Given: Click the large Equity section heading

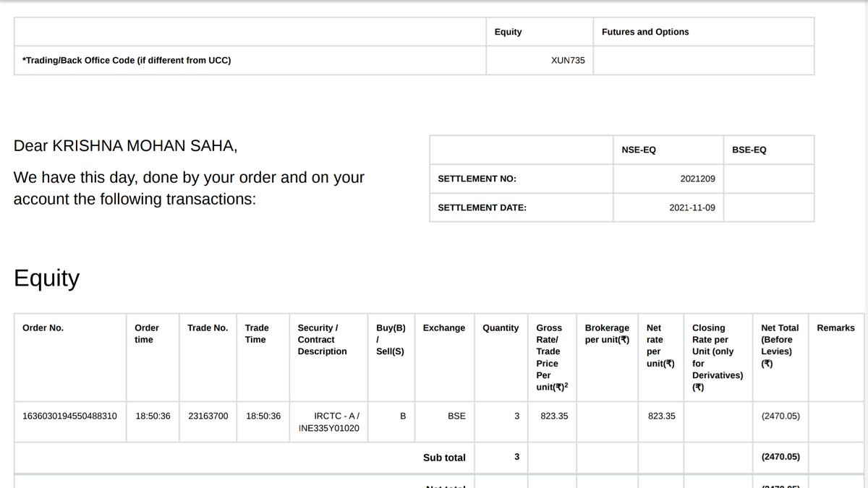Looking at the screenshot, I should tap(47, 278).
